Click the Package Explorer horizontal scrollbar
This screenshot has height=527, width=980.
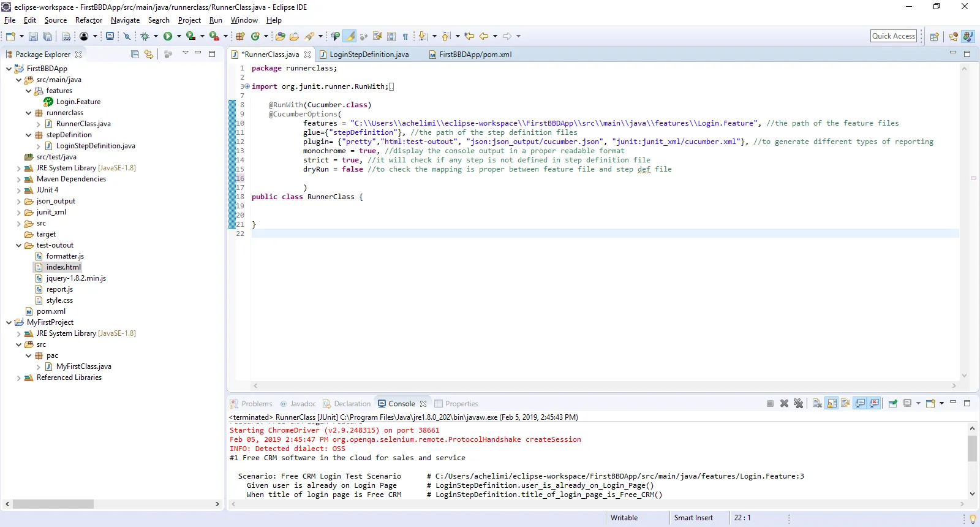point(53,504)
